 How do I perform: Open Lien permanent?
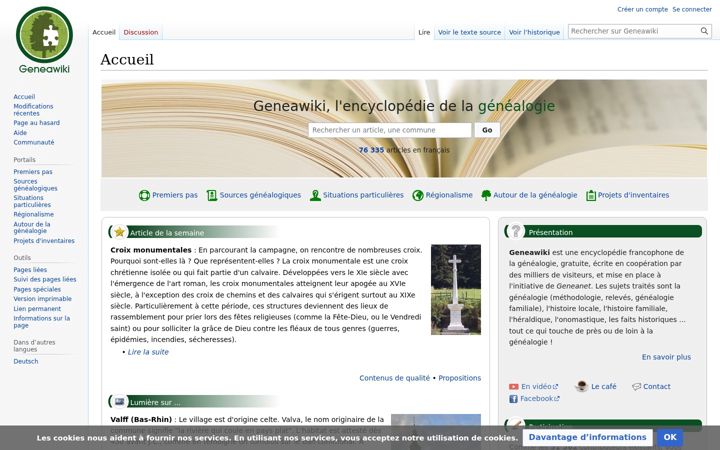[x=37, y=309]
